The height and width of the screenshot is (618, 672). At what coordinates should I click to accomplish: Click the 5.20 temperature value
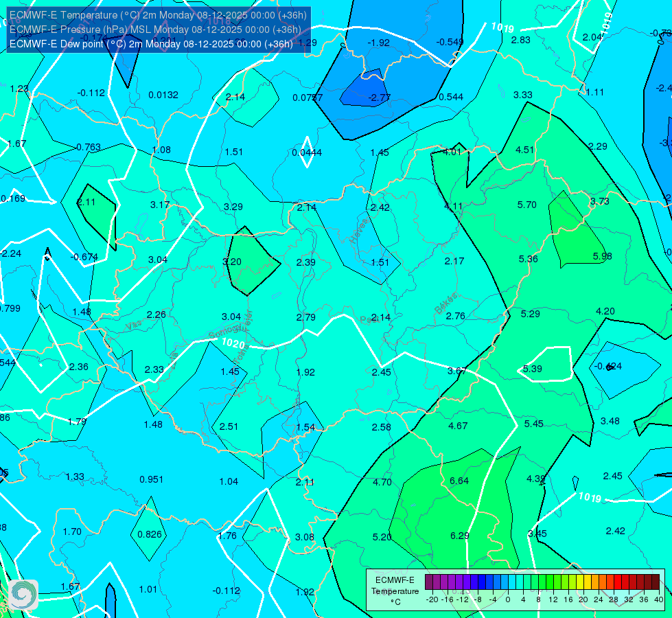[x=382, y=537]
